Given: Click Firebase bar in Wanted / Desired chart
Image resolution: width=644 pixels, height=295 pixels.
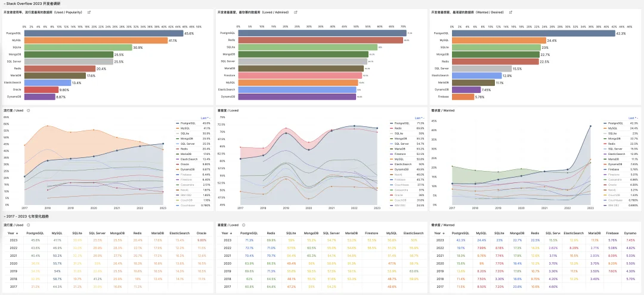Looking at the screenshot, I should pyautogui.click(x=463, y=97).
